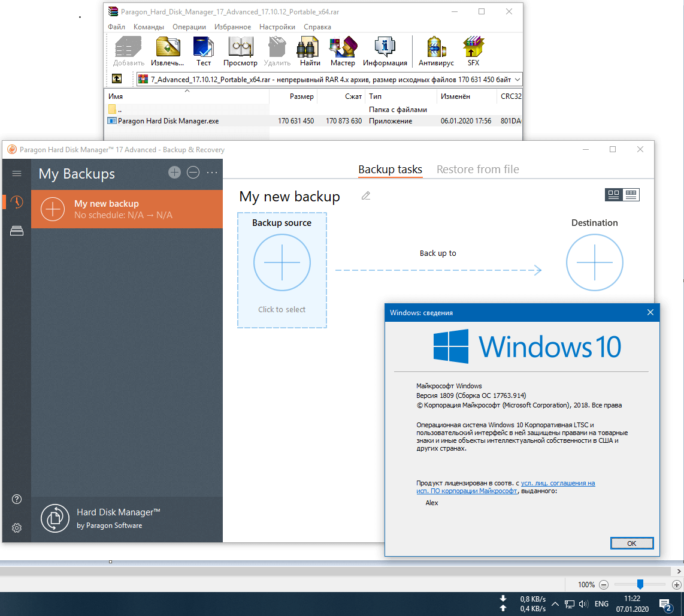
Task: Click the plus icon to add new backup
Action: tap(174, 173)
